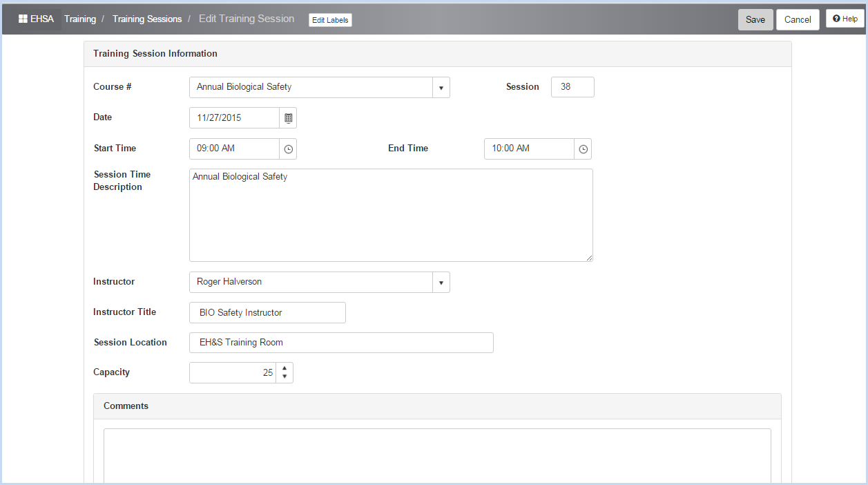
Task: Select the Course # combo box value
Action: (x=311, y=88)
